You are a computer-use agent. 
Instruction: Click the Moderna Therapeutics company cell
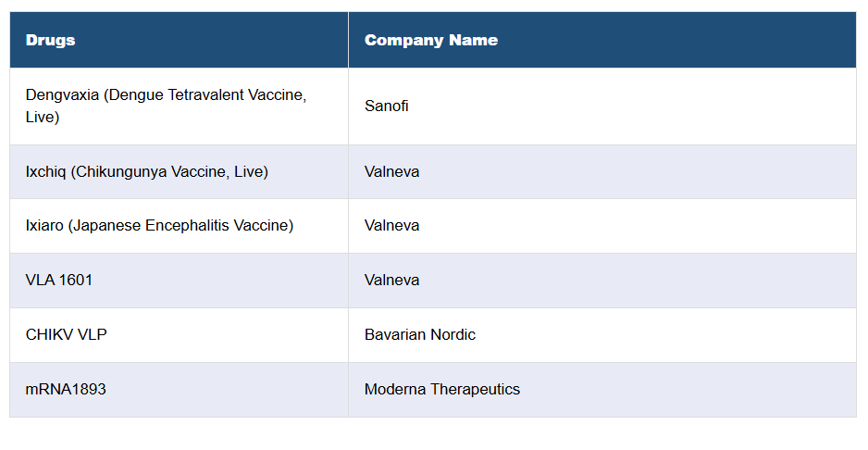tap(441, 389)
